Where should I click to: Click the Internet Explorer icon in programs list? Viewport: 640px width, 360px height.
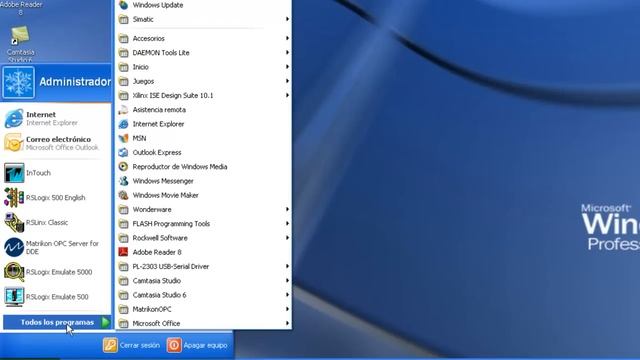123,124
